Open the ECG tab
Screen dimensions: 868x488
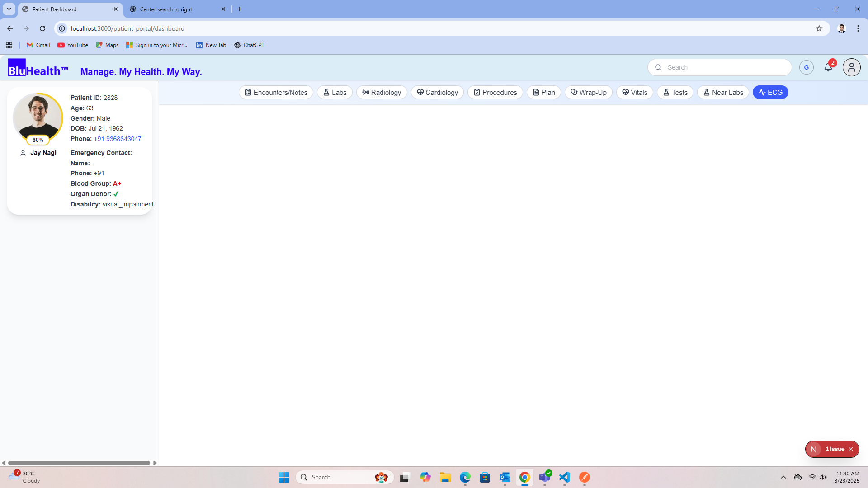pos(770,92)
